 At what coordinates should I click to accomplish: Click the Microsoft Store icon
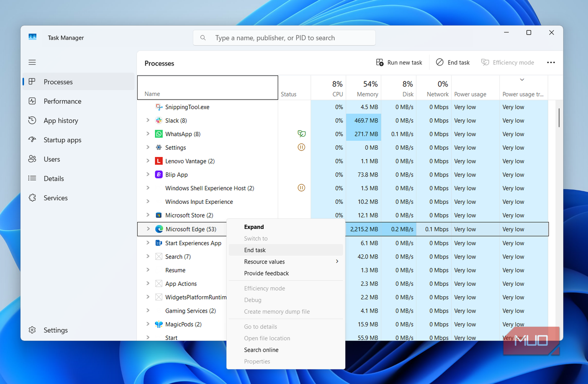coord(159,215)
